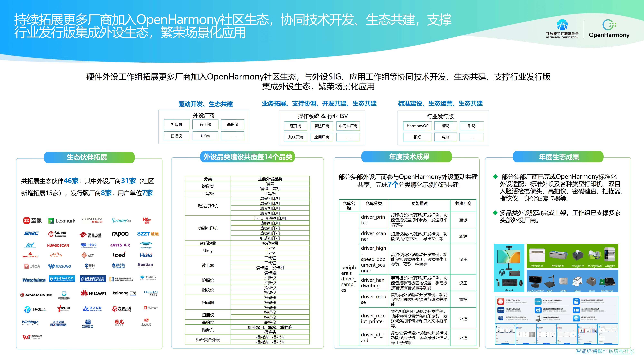Select the driver_mouse table cell
Viewport: 644px width, 362px height.
coord(374,299)
